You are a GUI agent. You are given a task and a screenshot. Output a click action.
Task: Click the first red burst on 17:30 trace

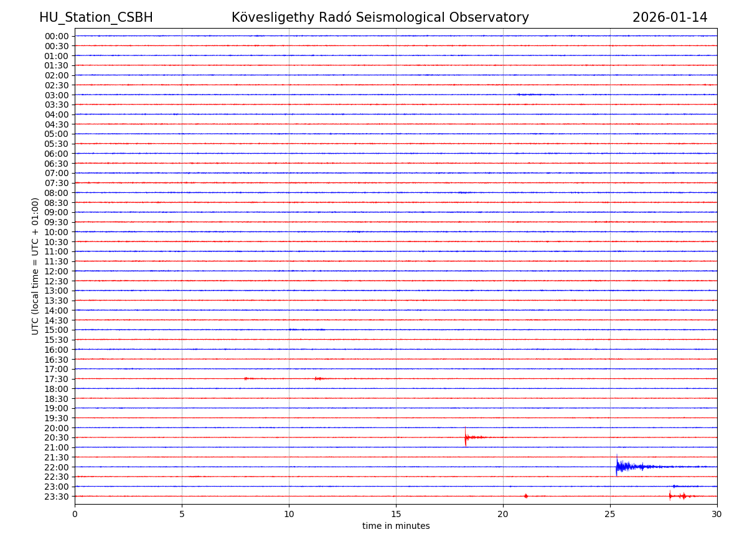coord(247,378)
